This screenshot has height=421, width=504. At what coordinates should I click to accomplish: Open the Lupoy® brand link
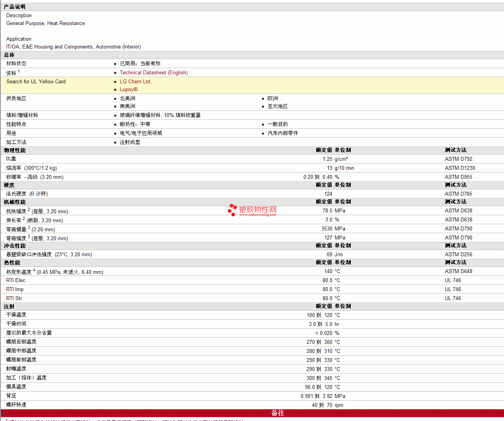click(129, 90)
